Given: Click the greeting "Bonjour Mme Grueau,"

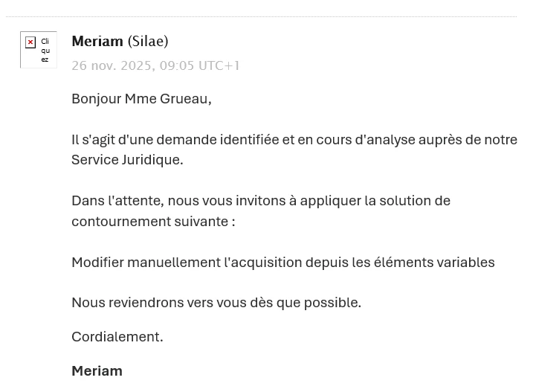Looking at the screenshot, I should 141,99.
